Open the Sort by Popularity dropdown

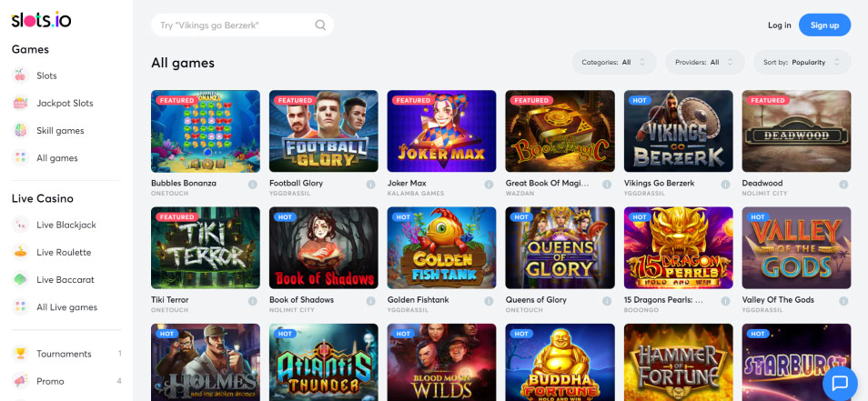coord(802,63)
